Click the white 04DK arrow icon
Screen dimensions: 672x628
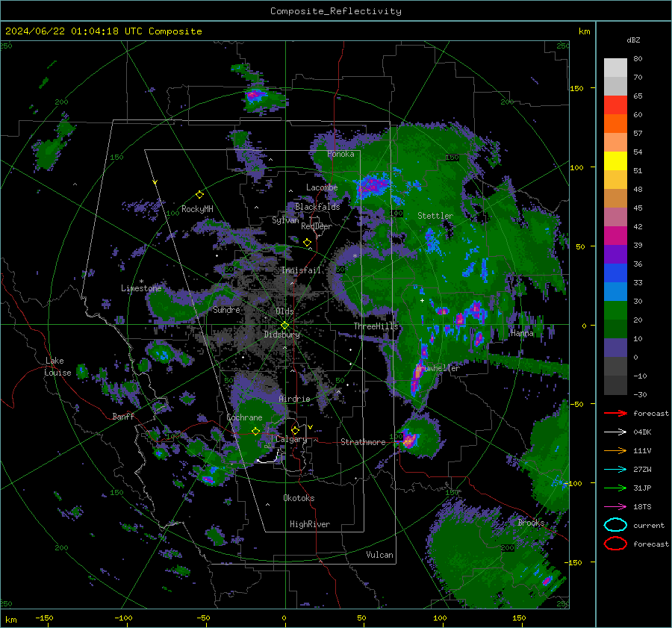point(615,432)
